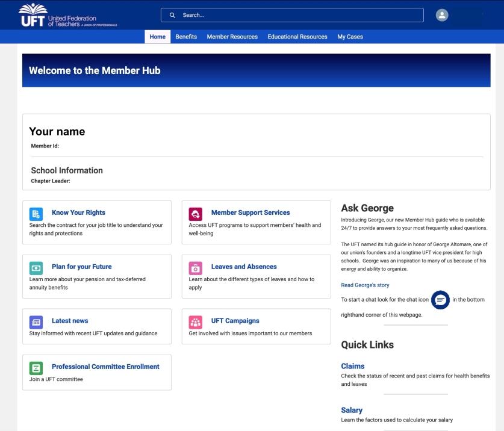This screenshot has height=431, width=504.
Task: Click the chat icon next to George's description
Action: pyautogui.click(x=440, y=300)
